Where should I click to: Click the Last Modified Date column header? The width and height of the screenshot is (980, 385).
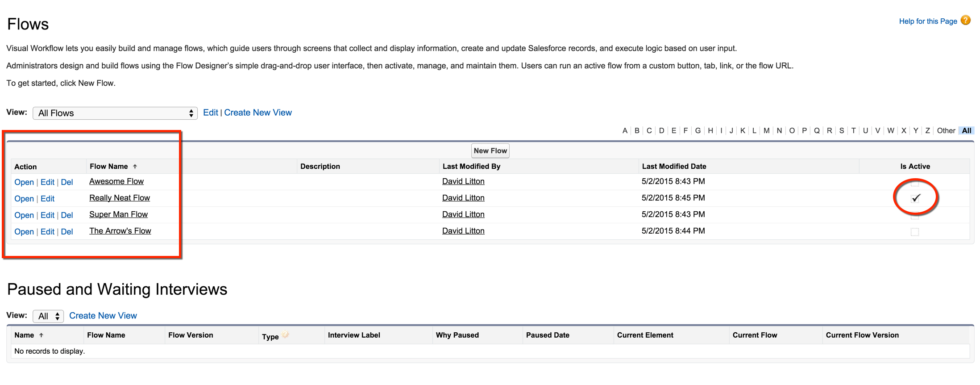(x=674, y=167)
